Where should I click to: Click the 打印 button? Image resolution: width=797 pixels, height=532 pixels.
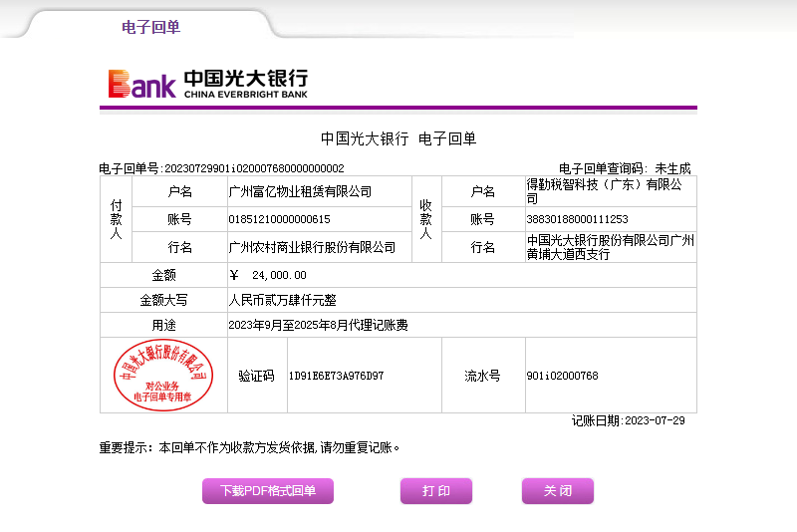click(x=436, y=491)
